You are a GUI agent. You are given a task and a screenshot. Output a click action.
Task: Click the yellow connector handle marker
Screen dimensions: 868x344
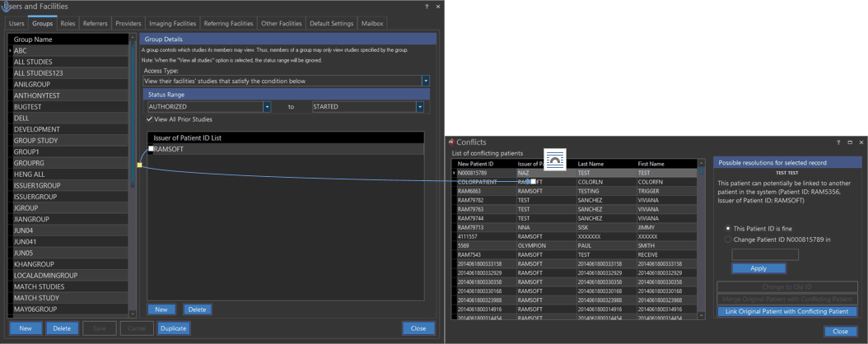[x=139, y=165]
